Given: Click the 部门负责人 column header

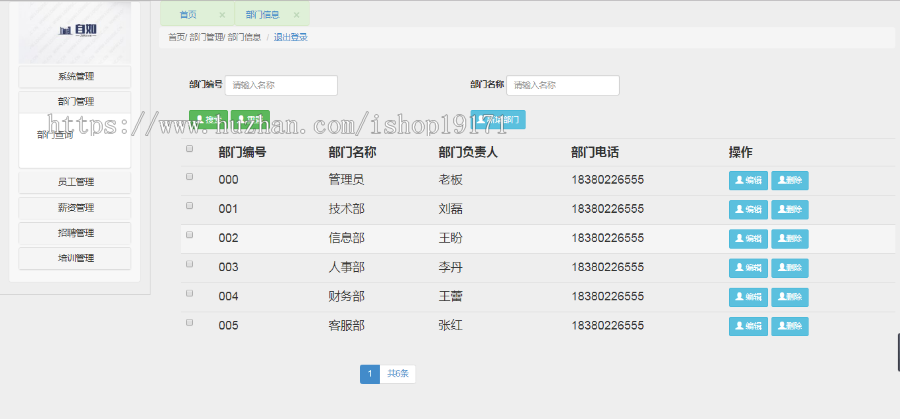Looking at the screenshot, I should [x=468, y=153].
